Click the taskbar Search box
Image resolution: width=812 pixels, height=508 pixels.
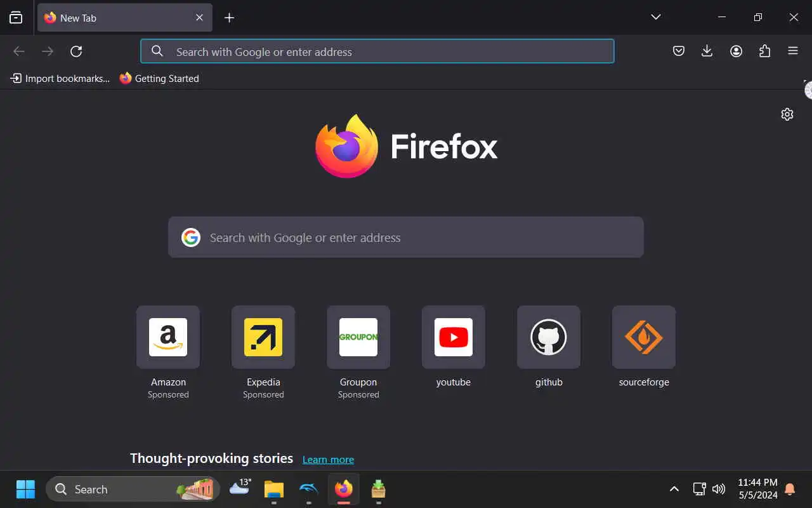click(133, 489)
